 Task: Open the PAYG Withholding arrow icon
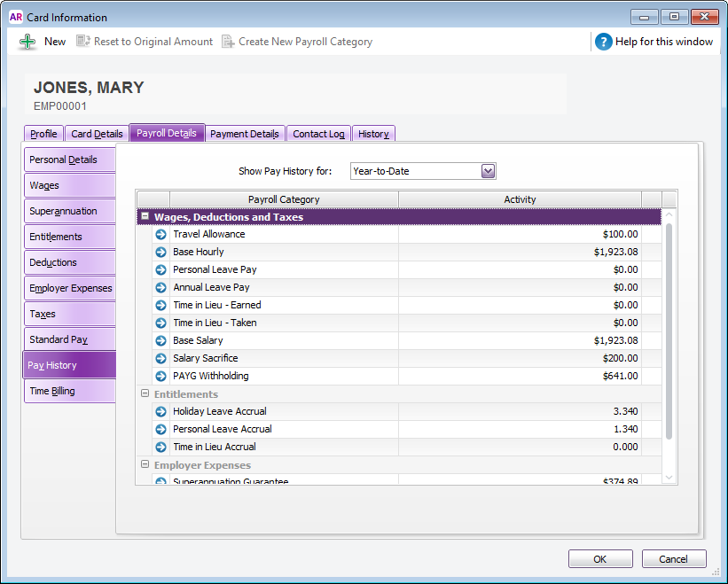point(160,377)
